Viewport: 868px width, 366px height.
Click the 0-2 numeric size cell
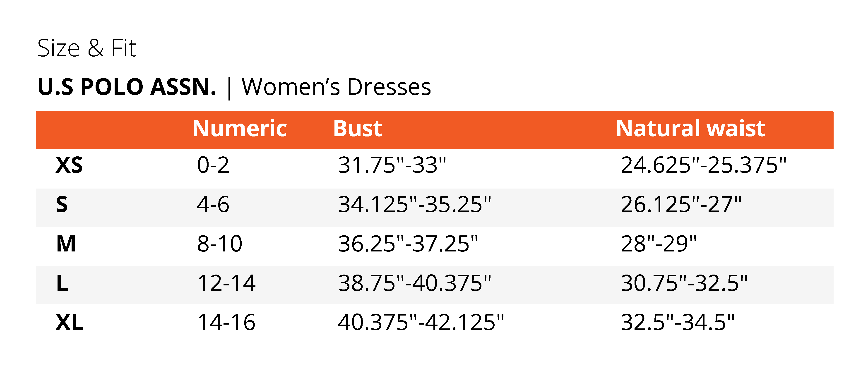[x=213, y=165]
